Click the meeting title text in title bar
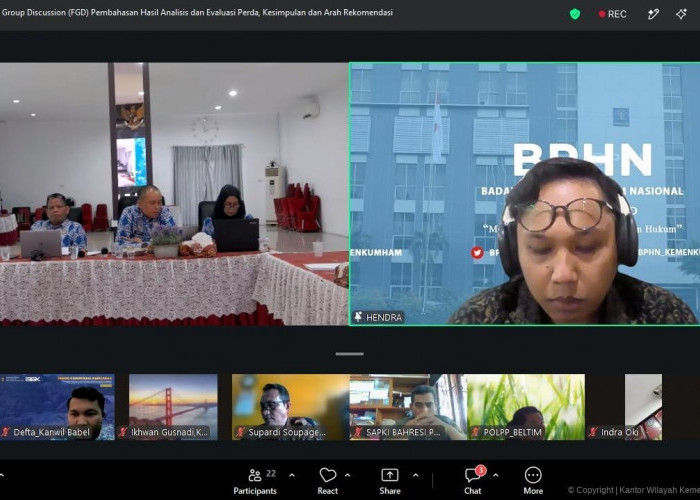 [197, 12]
